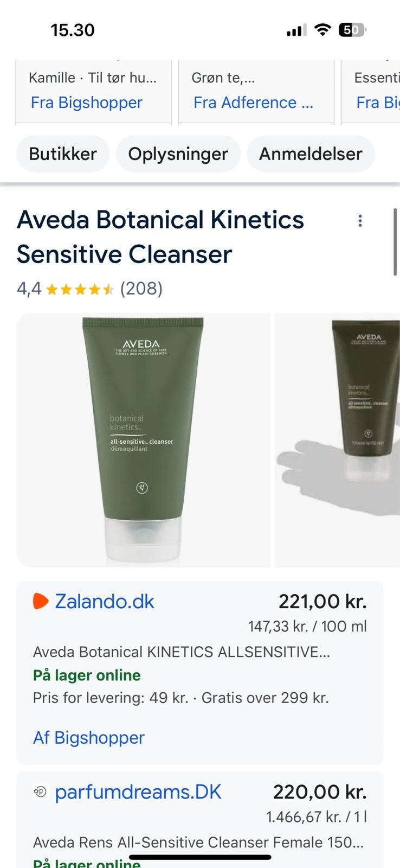400x868 pixels.
Task: Tap the Af Bigshopper link
Action: click(89, 738)
